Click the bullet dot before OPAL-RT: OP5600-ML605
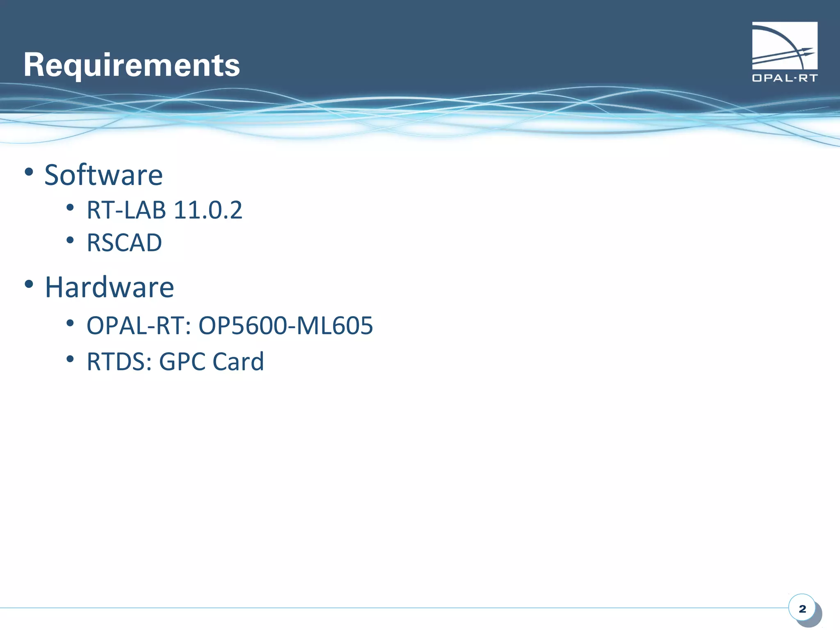The image size is (840, 630). [x=70, y=323]
